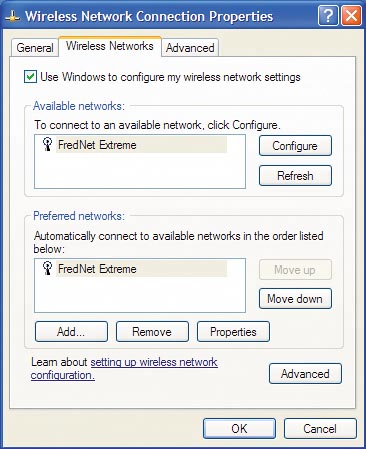Viewport: 366px width, 449px height.
Task: Click the wireless antenna icon in Preferred networks
Action: (x=48, y=268)
